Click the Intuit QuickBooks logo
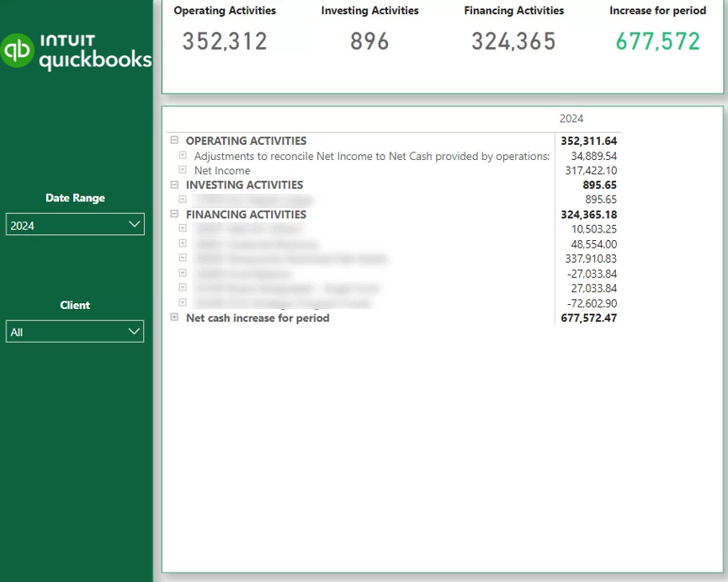The image size is (728, 582). pos(77,51)
